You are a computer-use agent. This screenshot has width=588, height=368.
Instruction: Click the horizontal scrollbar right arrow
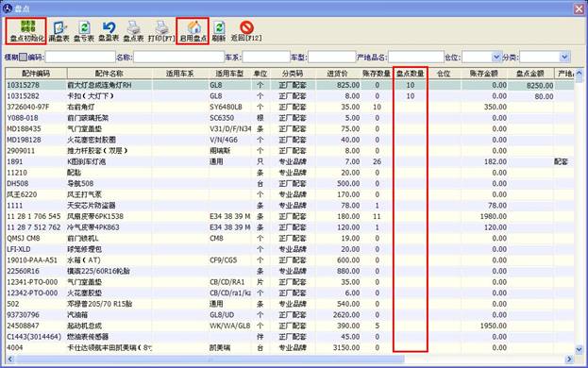point(569,359)
